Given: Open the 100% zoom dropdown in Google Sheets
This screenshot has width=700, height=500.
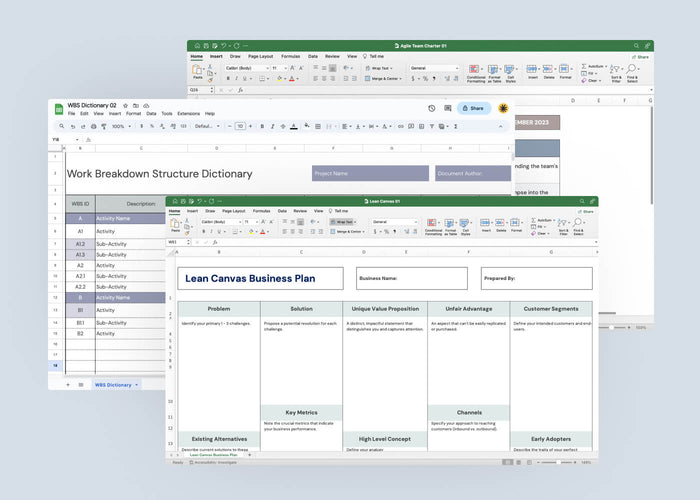Looking at the screenshot, I should click(120, 126).
